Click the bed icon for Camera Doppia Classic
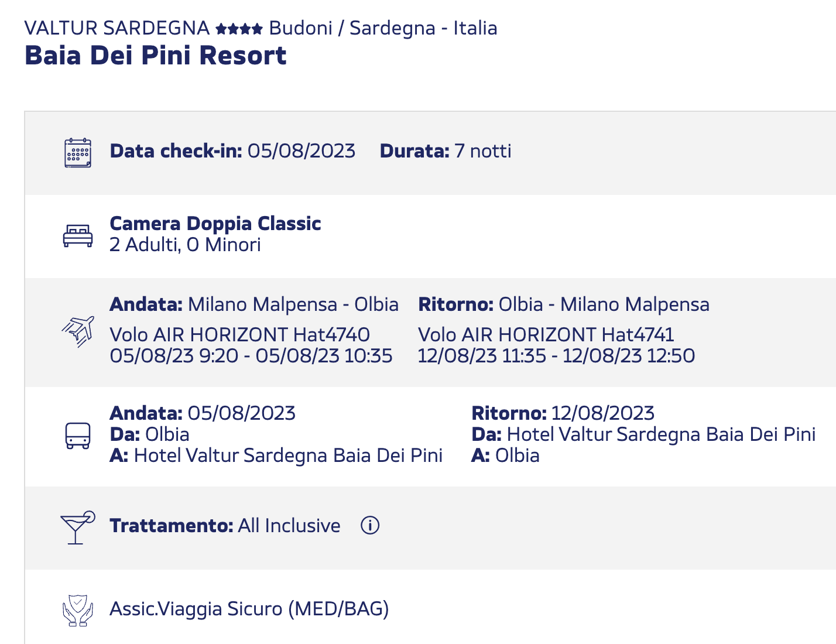The height and width of the screenshot is (644, 836). pyautogui.click(x=78, y=235)
